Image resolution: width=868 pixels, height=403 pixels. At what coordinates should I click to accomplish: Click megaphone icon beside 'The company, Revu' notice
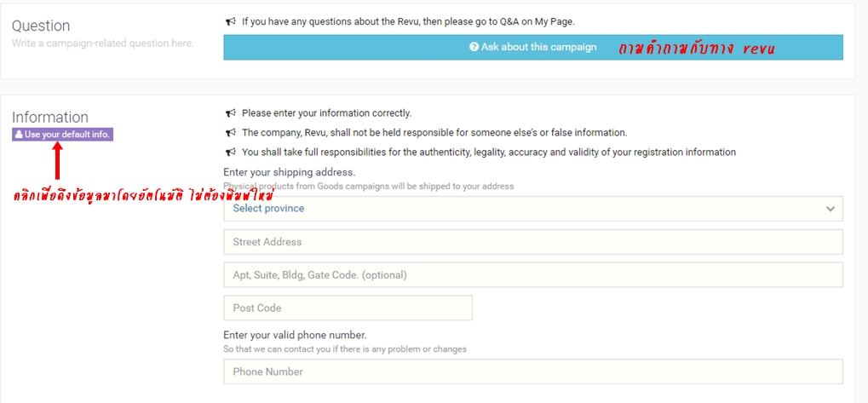pos(231,133)
